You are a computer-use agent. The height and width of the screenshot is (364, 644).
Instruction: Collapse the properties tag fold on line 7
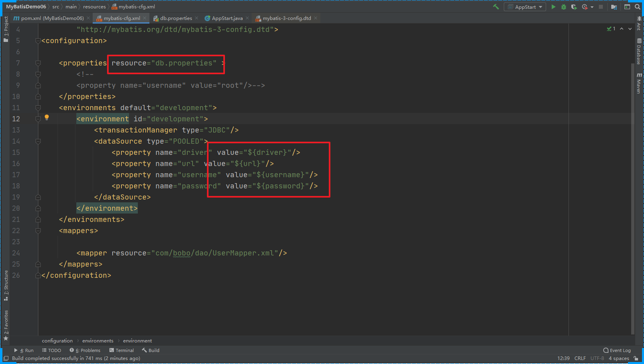click(x=38, y=63)
